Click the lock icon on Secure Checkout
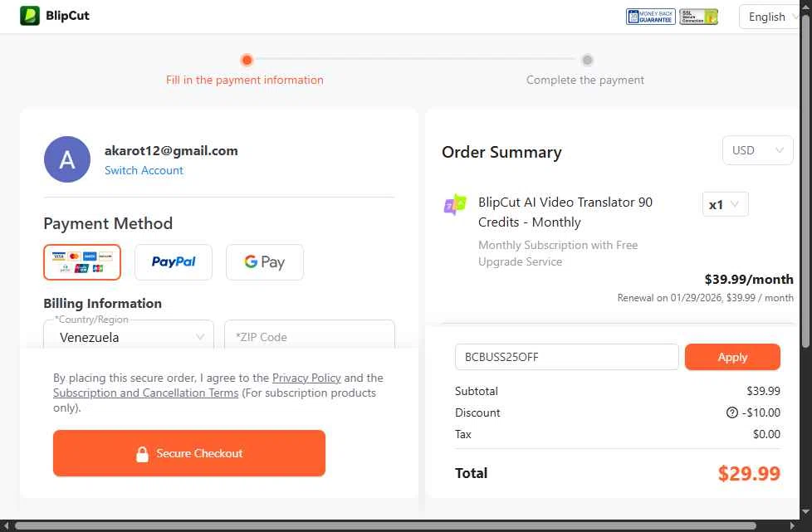The image size is (812, 532). (142, 454)
